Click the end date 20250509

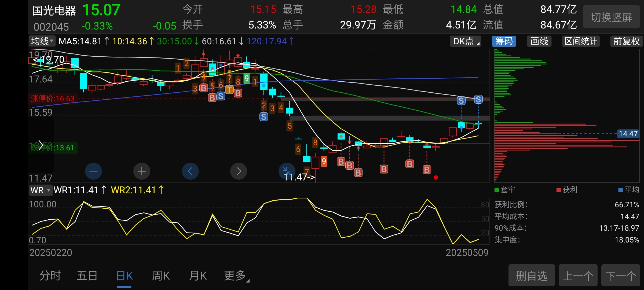[467, 252]
